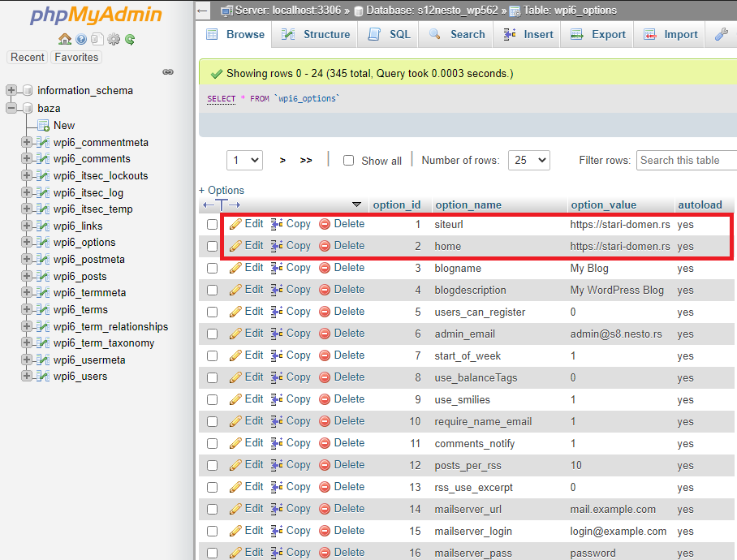This screenshot has height=560, width=737.
Task: Expand the wpi6_options tree node
Action: (x=27, y=242)
